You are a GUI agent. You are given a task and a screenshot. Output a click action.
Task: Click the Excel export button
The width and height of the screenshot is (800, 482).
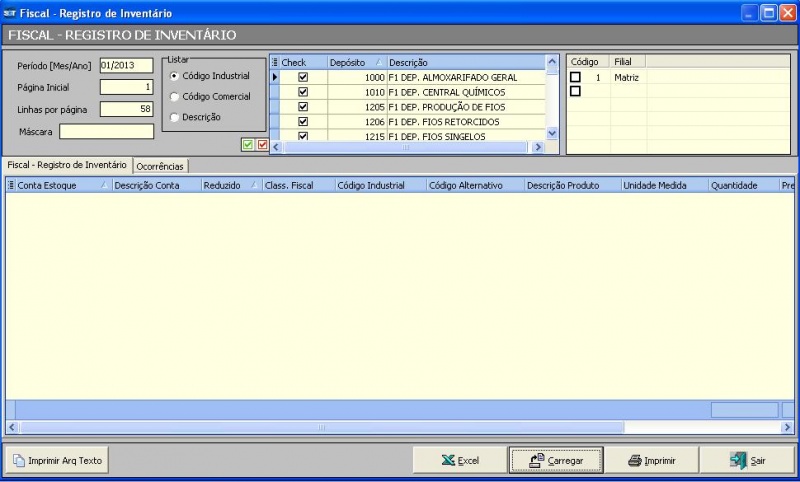(460, 461)
